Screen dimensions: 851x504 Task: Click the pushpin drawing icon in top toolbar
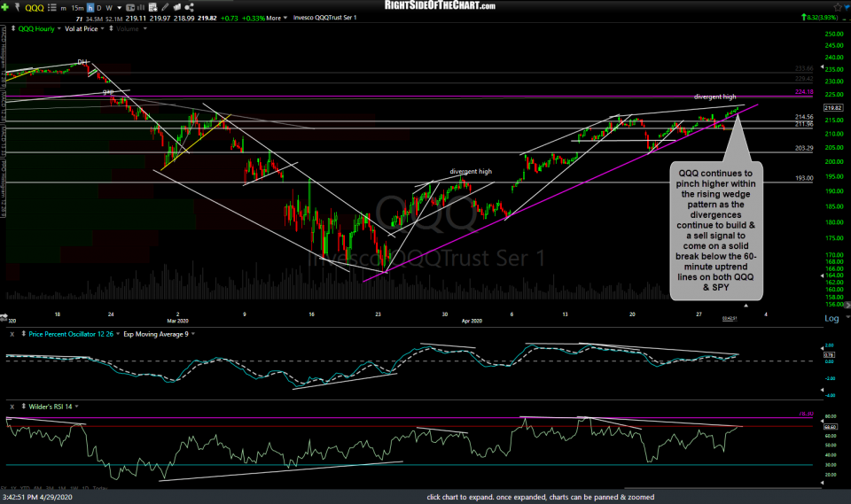pyautogui.click(x=18, y=7)
